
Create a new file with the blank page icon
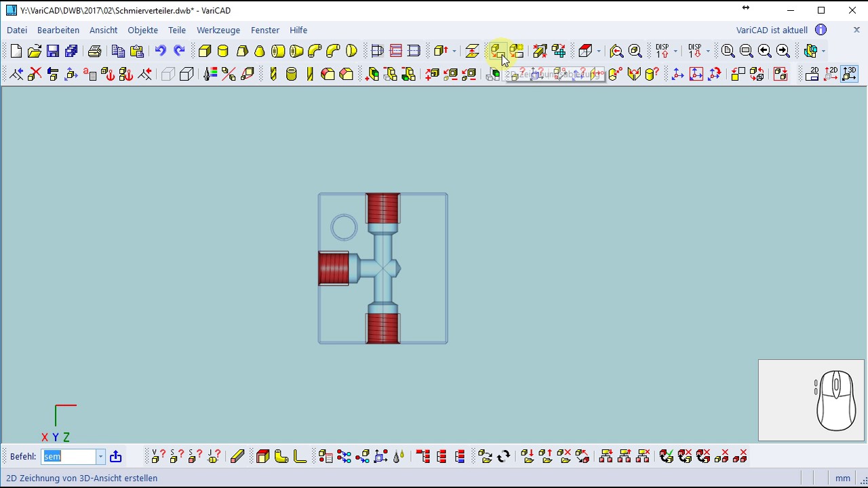16,51
